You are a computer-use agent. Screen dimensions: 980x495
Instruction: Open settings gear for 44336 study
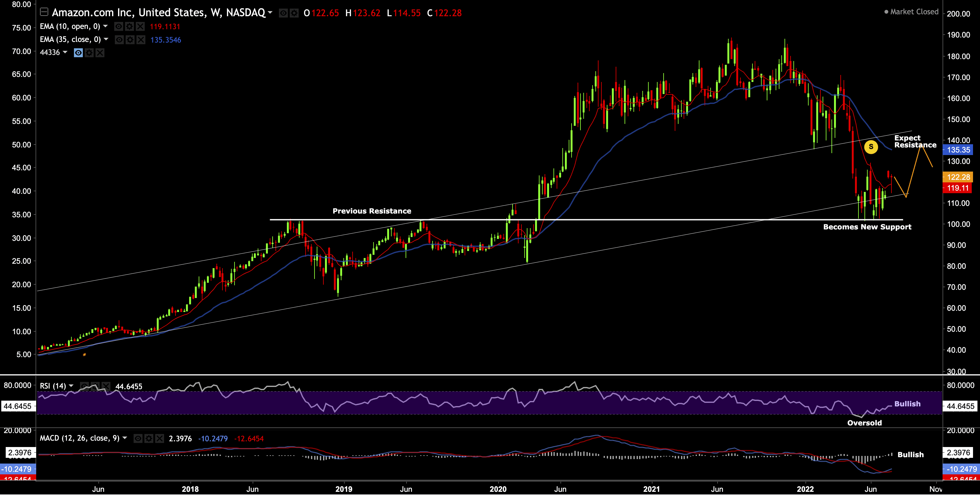[x=89, y=52]
